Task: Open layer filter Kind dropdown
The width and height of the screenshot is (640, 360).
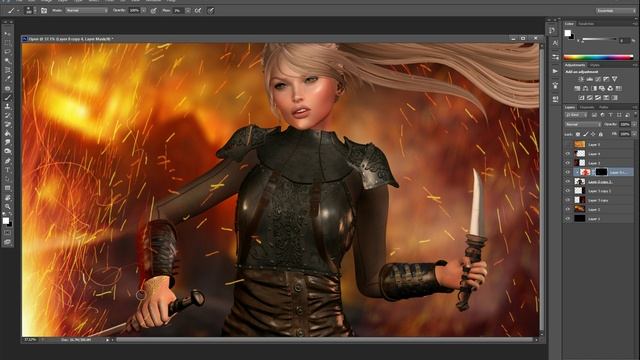Action: 576,115
